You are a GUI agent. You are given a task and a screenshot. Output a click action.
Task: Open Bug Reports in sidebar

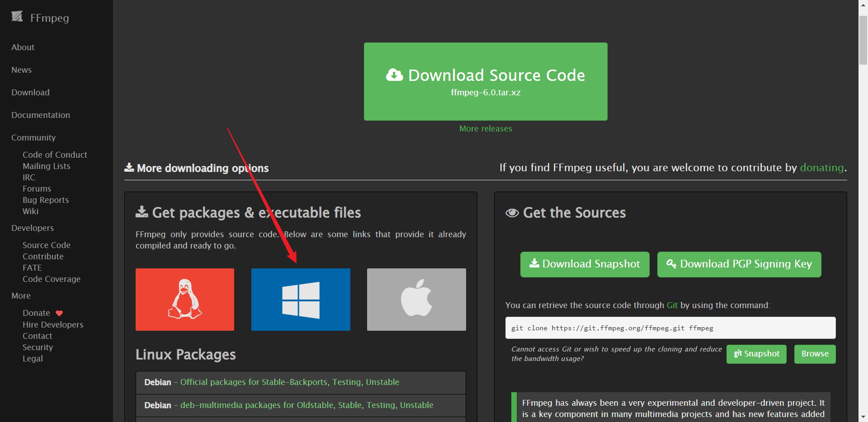46,200
